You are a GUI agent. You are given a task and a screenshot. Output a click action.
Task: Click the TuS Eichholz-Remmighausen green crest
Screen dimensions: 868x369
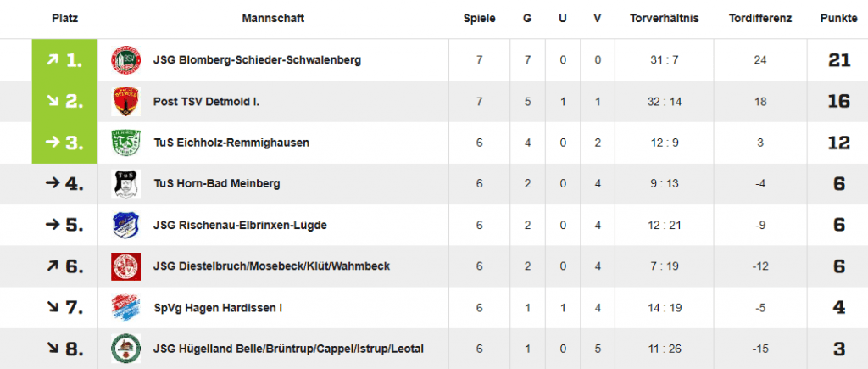point(125,143)
